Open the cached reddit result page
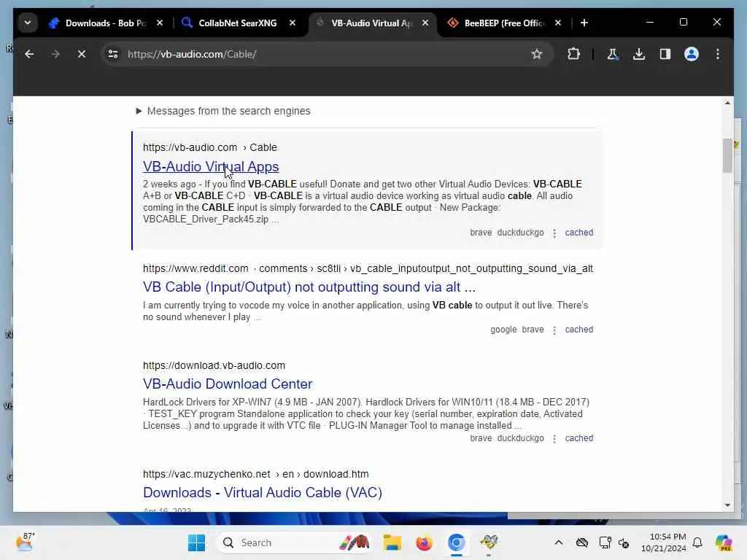The image size is (747, 560). pos(578,330)
